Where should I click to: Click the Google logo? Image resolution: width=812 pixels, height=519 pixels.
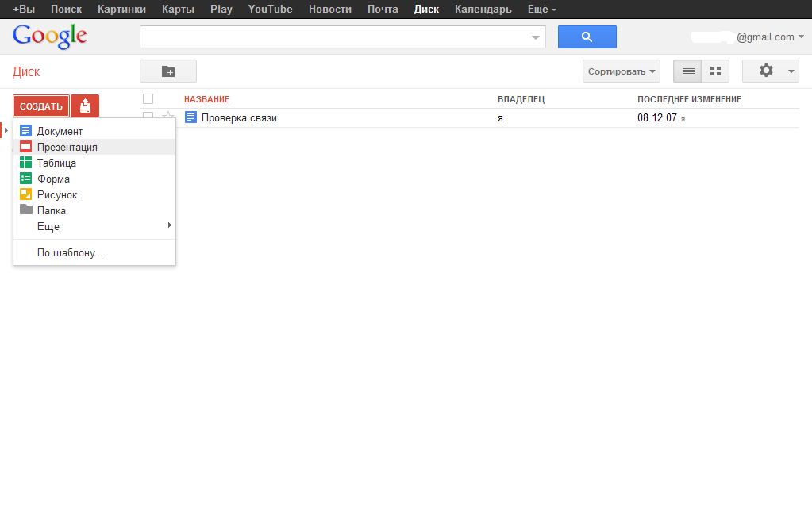pyautogui.click(x=50, y=36)
